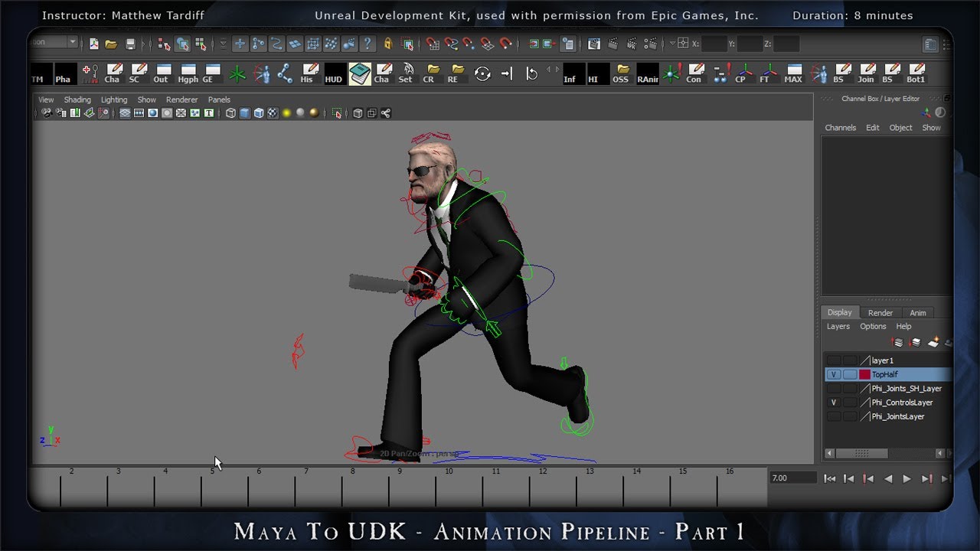Toggle visibility of Phi_Joints_SH_Layer
The height and width of the screenshot is (551, 980).
(x=834, y=389)
